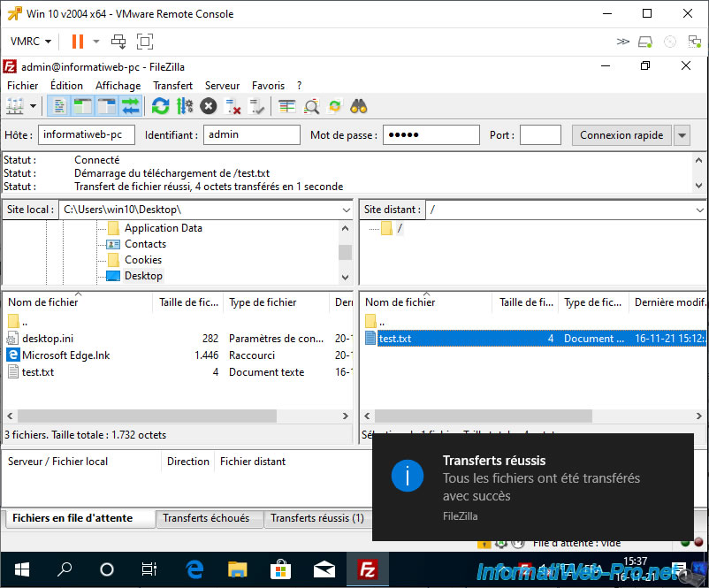Refresh the file and folder lists

point(160,106)
